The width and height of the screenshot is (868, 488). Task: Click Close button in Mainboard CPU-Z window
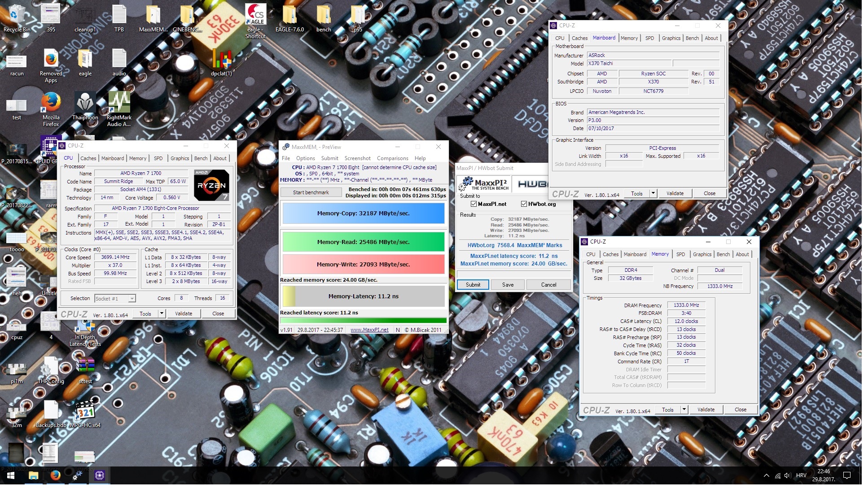click(709, 194)
